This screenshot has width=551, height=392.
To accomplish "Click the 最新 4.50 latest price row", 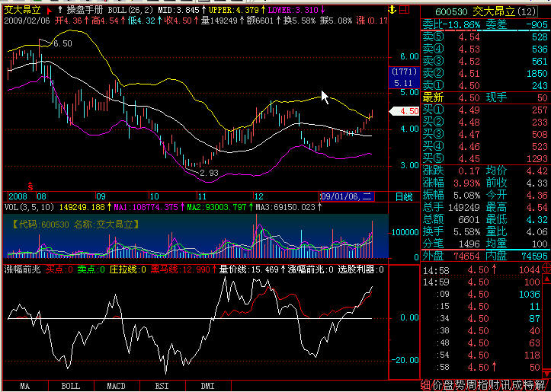I will 451,97.
